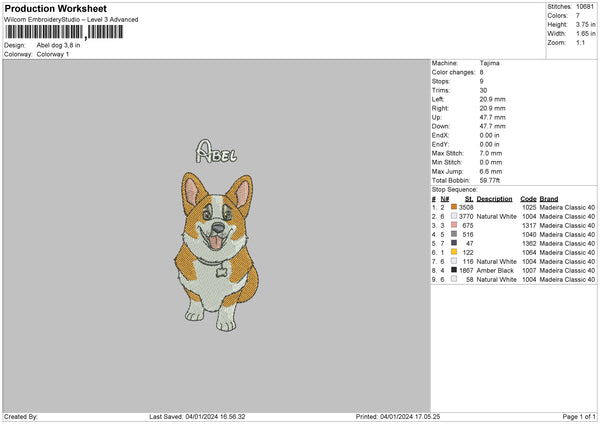Click the Production Worksheet title
Viewport: 600px width, 424px height.
tap(55, 8)
